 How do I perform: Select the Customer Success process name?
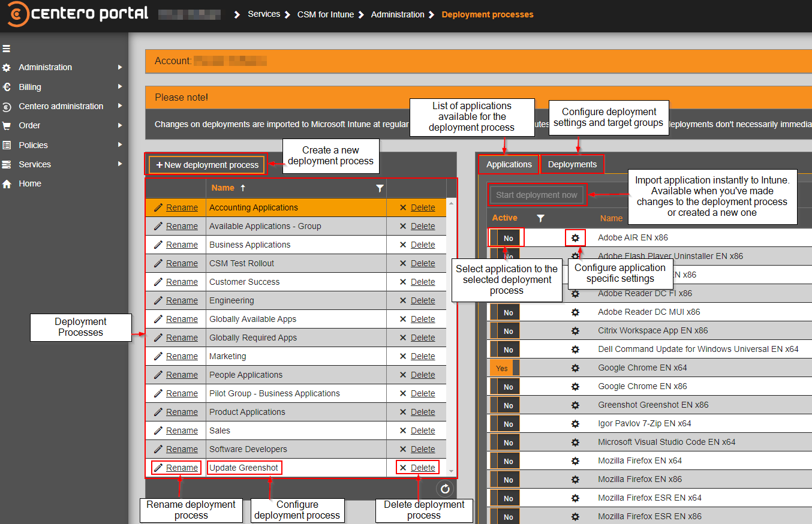tap(244, 282)
